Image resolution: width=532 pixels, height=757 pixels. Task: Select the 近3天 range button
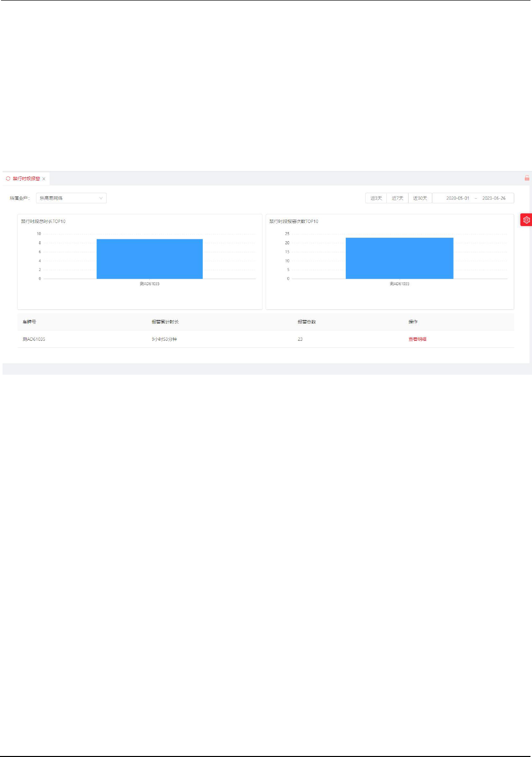376,198
